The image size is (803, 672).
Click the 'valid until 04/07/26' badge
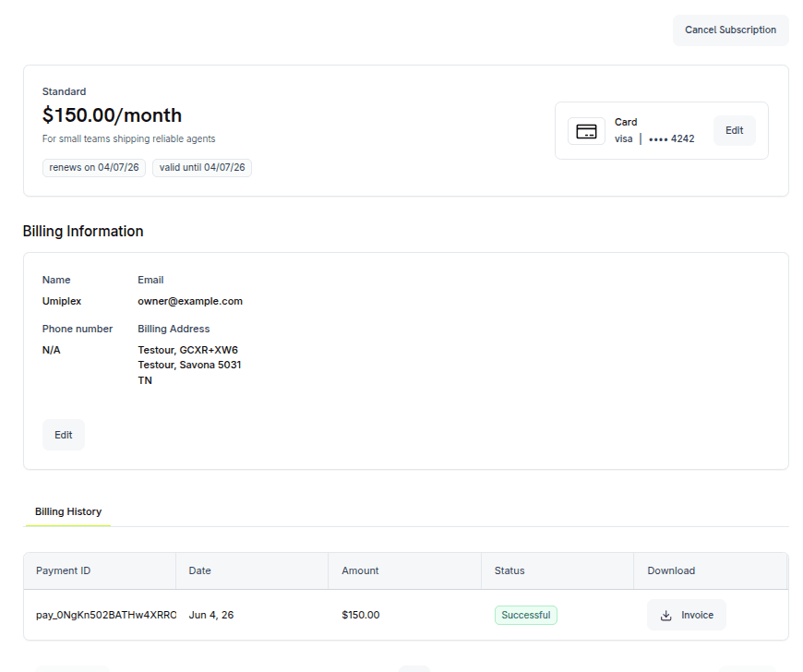point(202,167)
